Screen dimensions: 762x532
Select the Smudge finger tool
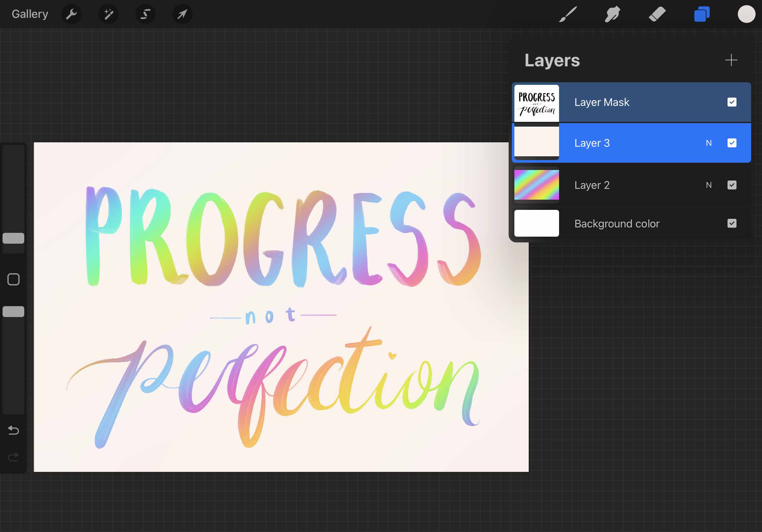coord(612,14)
